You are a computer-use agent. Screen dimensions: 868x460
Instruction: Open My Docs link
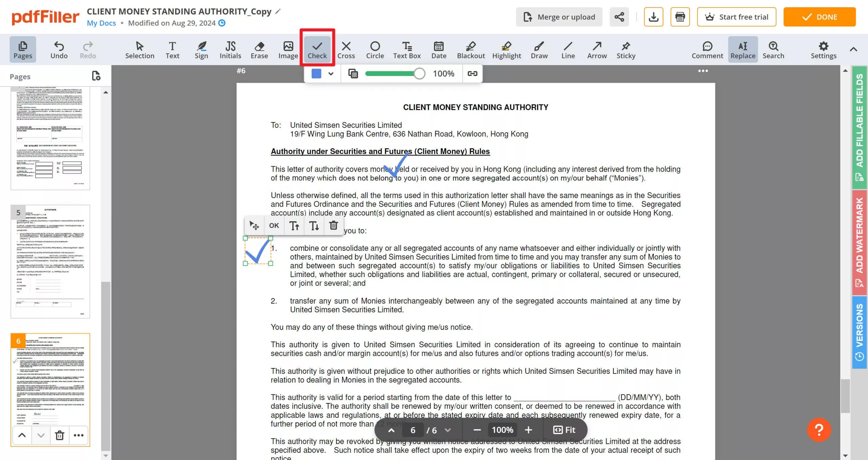pyautogui.click(x=101, y=23)
